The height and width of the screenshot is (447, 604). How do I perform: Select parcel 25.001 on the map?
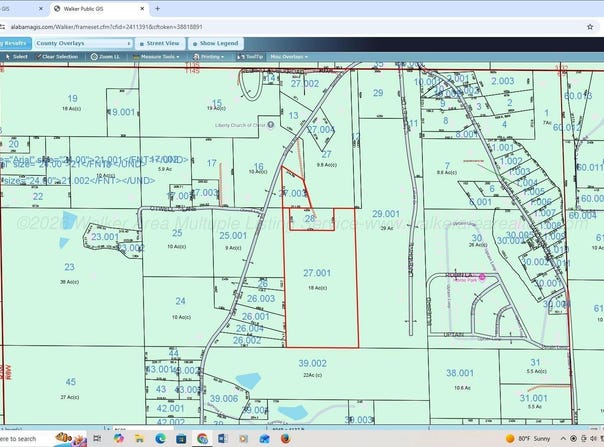point(233,235)
